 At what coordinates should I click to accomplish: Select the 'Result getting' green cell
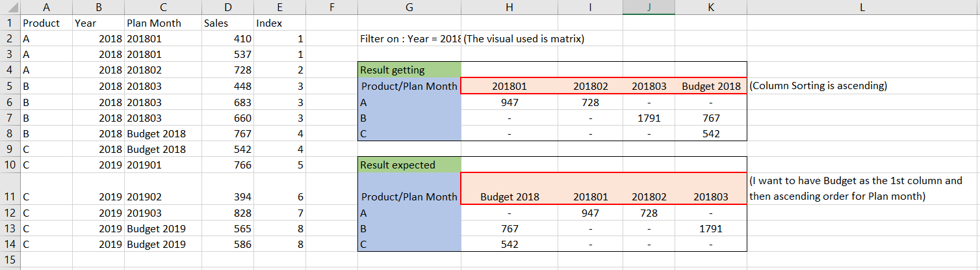409,70
